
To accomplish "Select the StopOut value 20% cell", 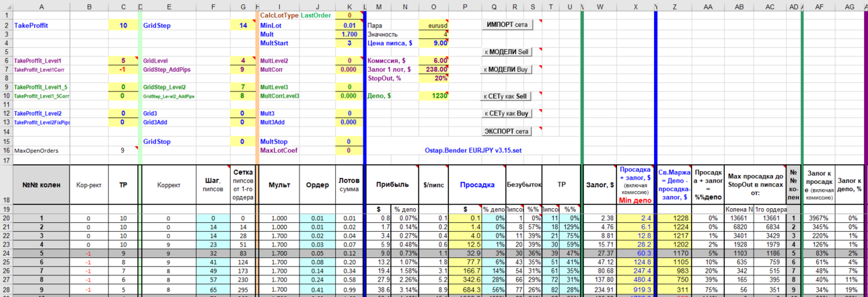I will 433,77.
